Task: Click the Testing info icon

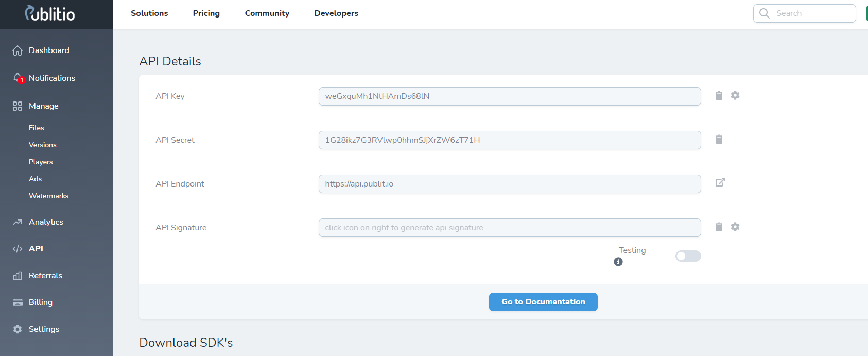Action: coord(618,262)
